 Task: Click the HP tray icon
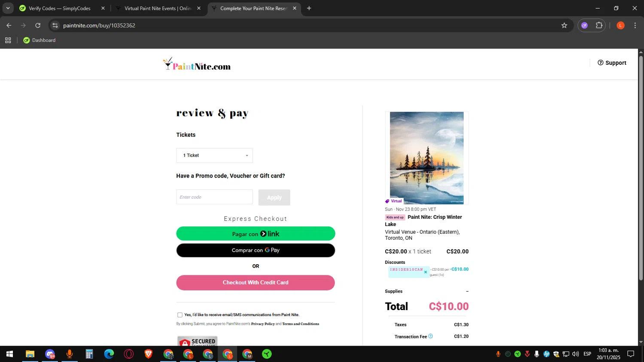(x=547, y=354)
